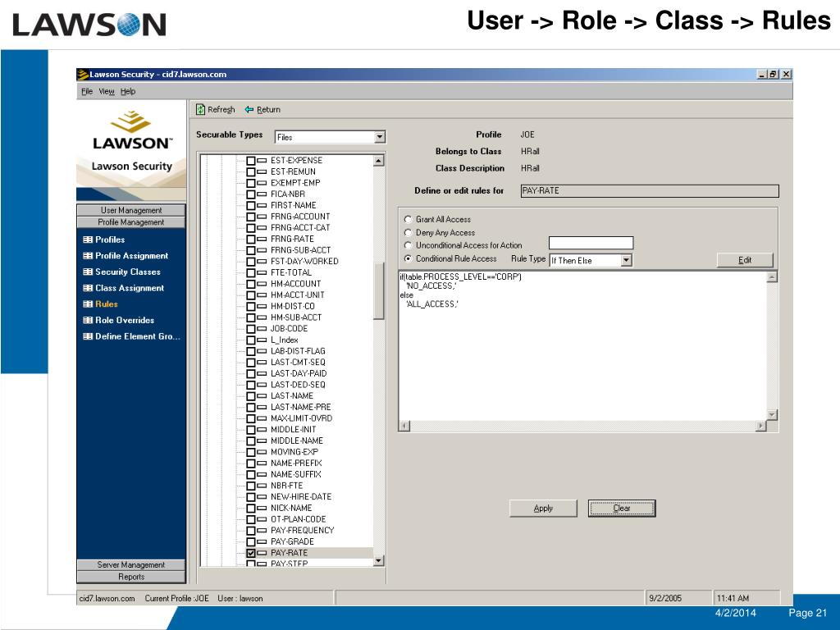Click Role Overrides link in sidebar

pos(125,320)
